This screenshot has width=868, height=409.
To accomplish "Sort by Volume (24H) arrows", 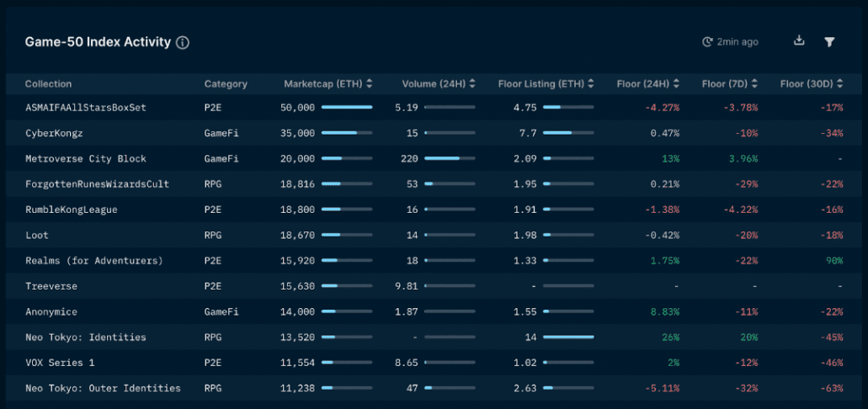I will (472, 84).
